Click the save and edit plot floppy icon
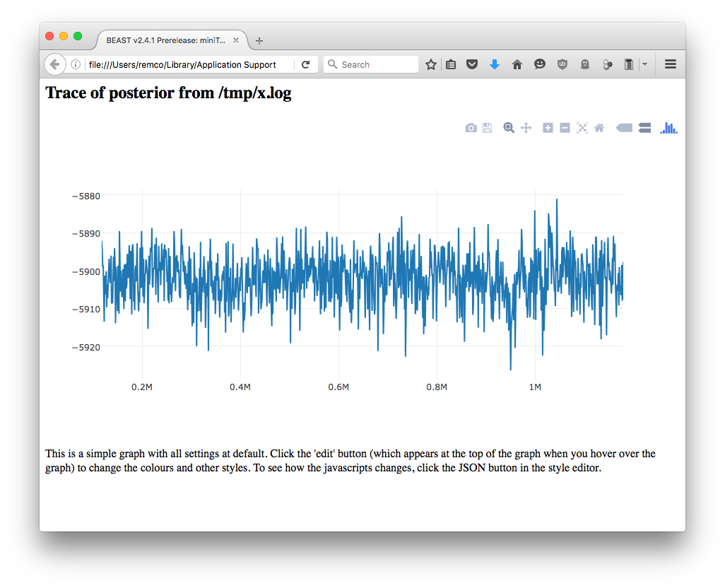725x588 pixels. 487,128
